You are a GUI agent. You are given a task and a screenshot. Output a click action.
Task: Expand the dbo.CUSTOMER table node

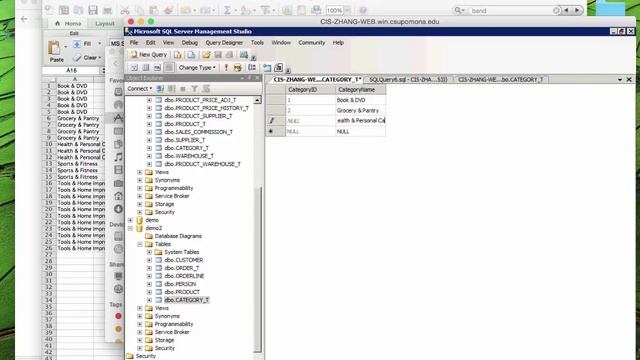[x=149, y=260]
